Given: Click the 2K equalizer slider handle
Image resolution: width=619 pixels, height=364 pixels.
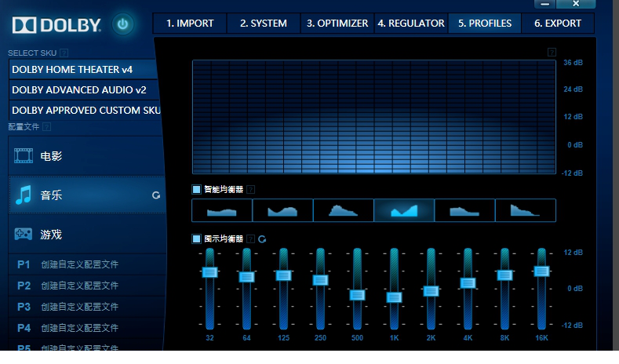Looking at the screenshot, I should click(x=431, y=291).
